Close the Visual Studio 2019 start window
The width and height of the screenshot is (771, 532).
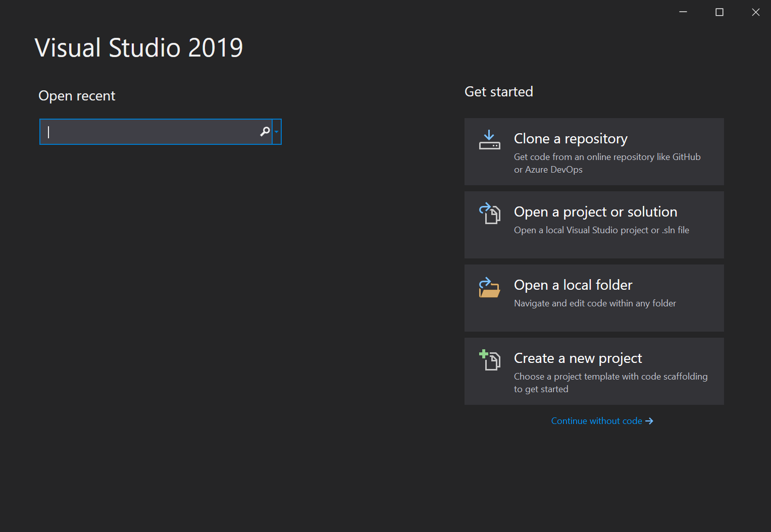coord(755,12)
